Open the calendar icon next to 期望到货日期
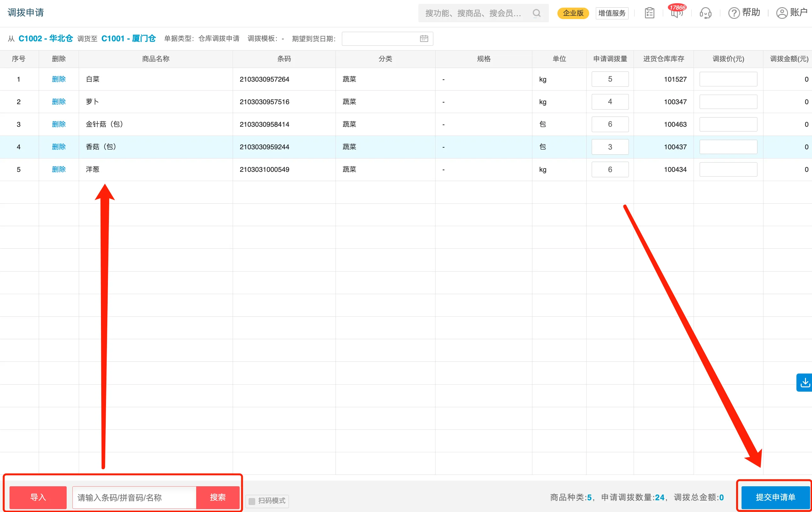The image size is (812, 512). pos(424,38)
